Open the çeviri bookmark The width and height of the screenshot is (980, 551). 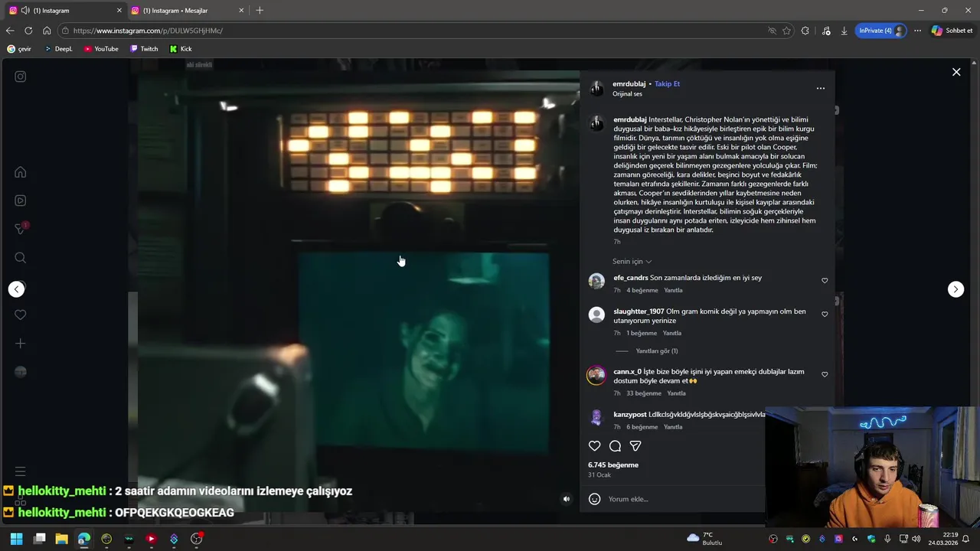pyautogui.click(x=19, y=49)
